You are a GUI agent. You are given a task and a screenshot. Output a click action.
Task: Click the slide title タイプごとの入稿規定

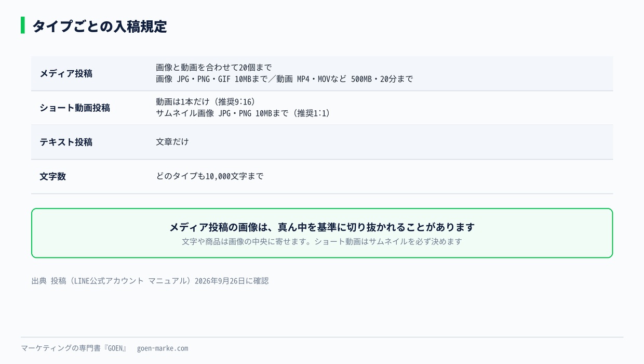pyautogui.click(x=99, y=26)
